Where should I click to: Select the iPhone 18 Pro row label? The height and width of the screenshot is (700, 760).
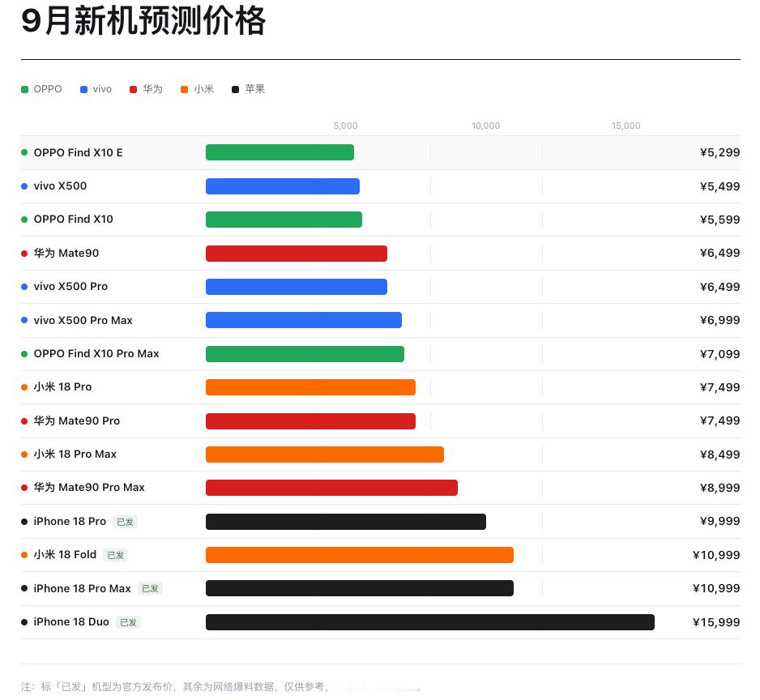pyautogui.click(x=70, y=522)
